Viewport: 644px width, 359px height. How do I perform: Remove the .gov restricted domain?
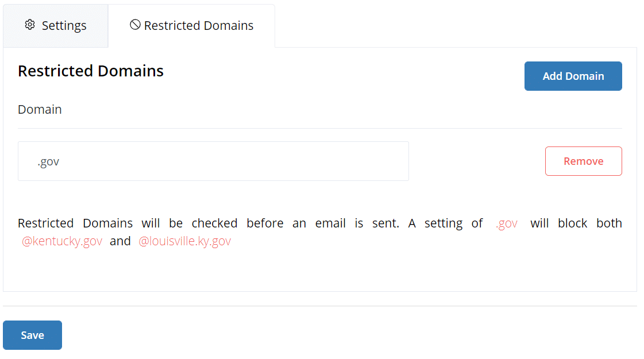(x=583, y=161)
